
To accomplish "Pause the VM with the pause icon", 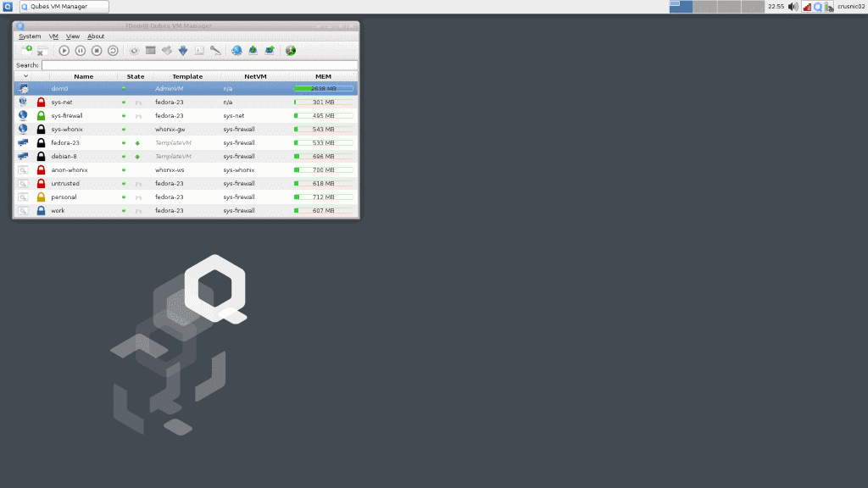I will click(x=81, y=50).
